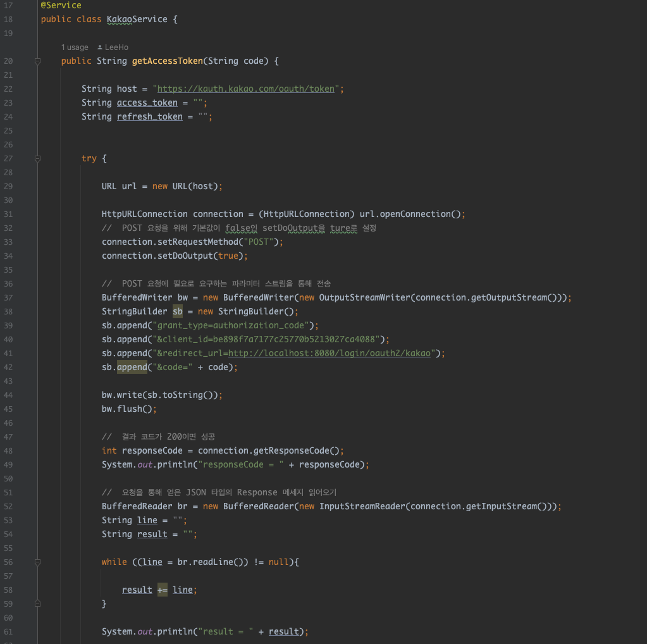Click the comment '결과 코드가 200이면 성공'
Image resolution: width=647 pixels, height=644 pixels.
(159, 437)
